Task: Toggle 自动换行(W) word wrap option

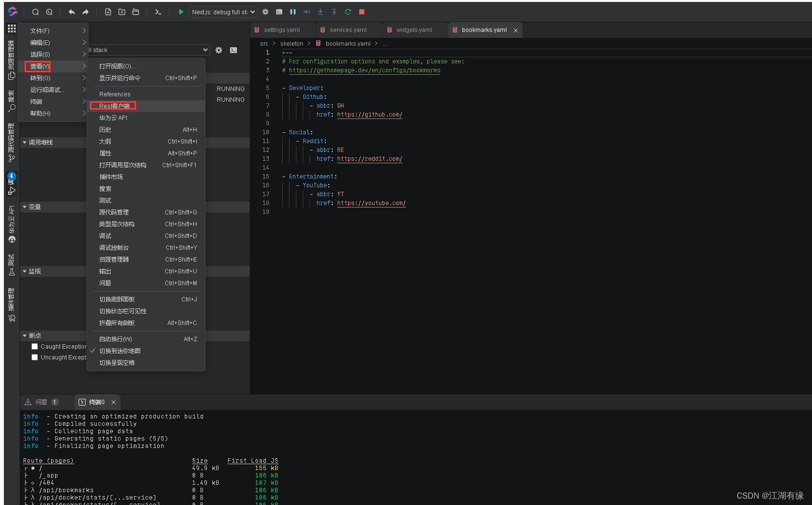Action: point(146,339)
